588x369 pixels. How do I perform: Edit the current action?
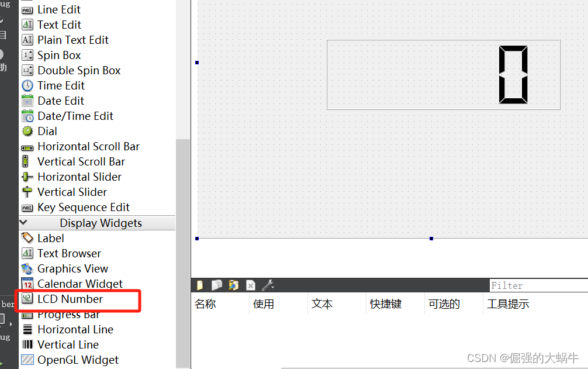click(233, 285)
